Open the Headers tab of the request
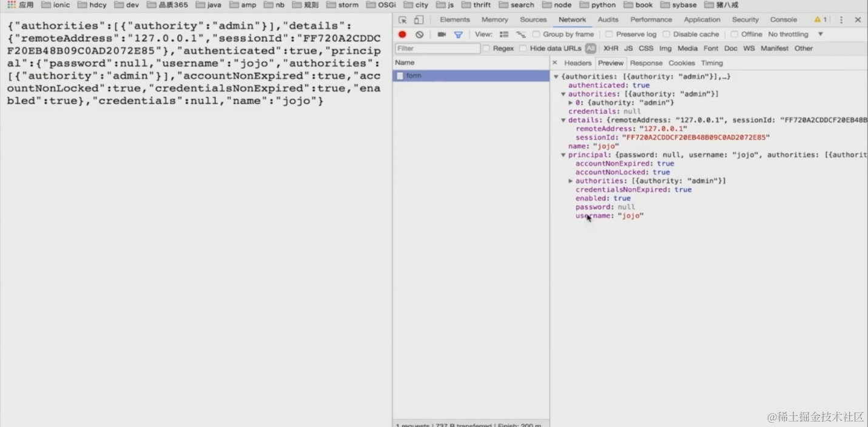 [x=577, y=63]
